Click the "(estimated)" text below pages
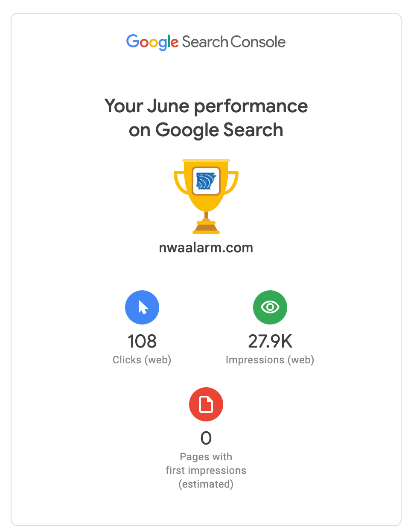This screenshot has height=532, width=408. tap(206, 484)
